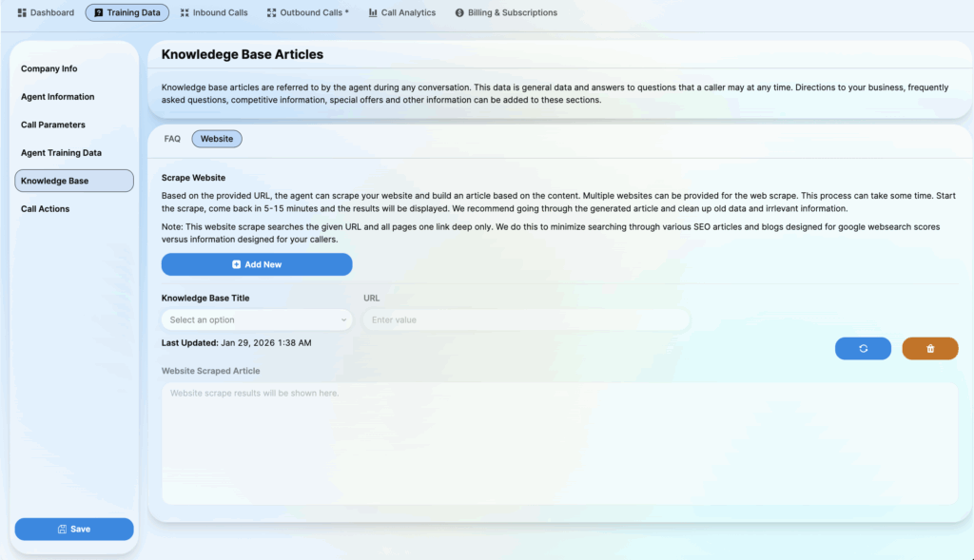Viewport: 974px width, 560px height.
Task: Select Agent Training Data sidebar item
Action: [61, 153]
